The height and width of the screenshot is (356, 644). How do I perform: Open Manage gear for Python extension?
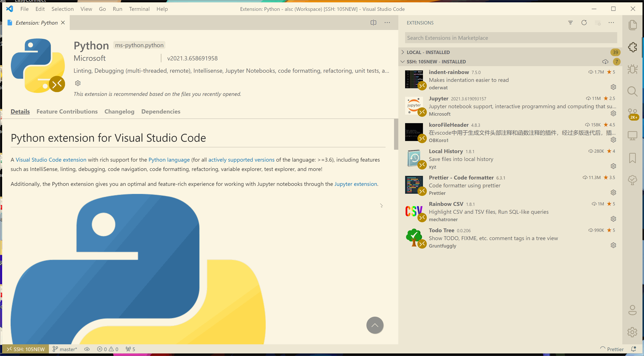(78, 83)
